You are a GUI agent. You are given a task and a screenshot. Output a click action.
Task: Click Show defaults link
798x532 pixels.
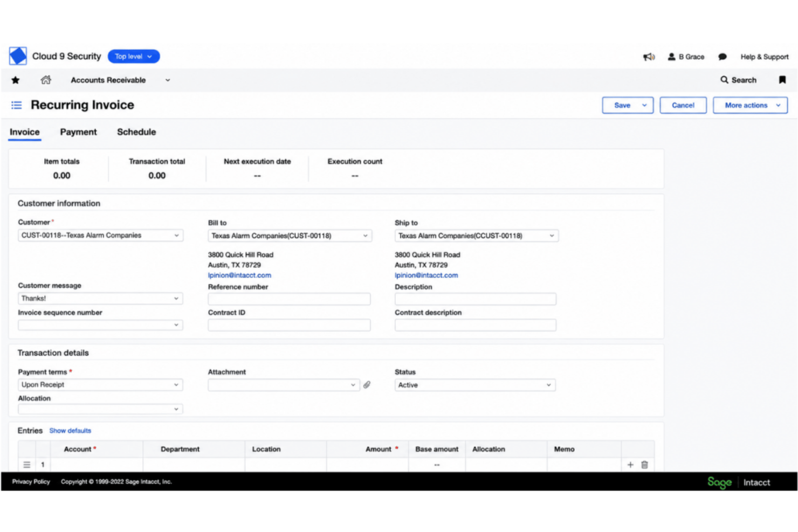click(x=70, y=431)
